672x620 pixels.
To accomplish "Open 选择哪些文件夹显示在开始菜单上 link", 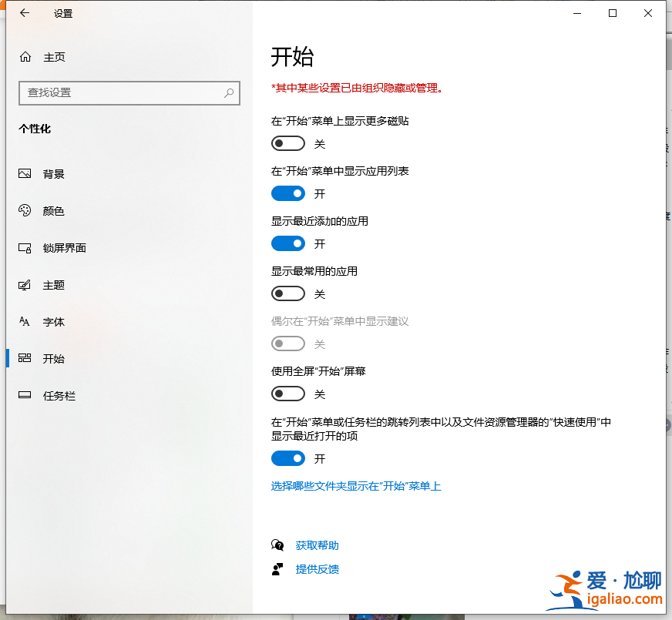I will 356,486.
